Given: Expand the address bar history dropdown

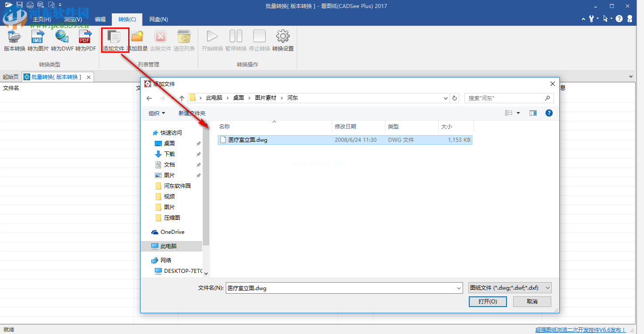Looking at the screenshot, I should click(446, 98).
